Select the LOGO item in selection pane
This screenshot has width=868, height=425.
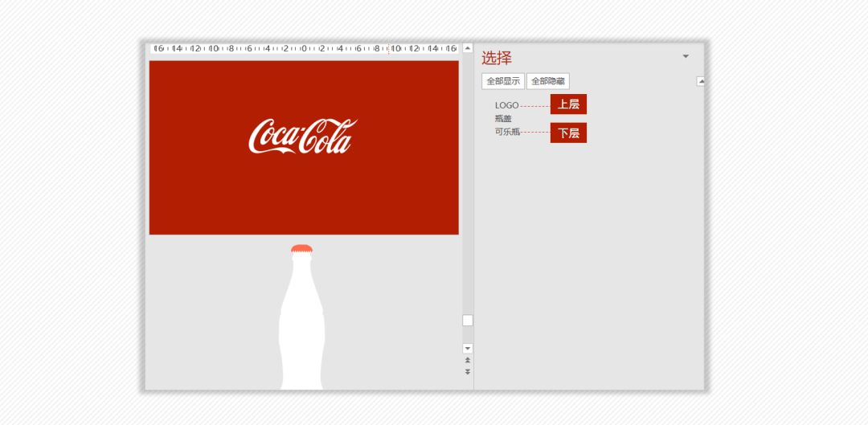click(506, 105)
